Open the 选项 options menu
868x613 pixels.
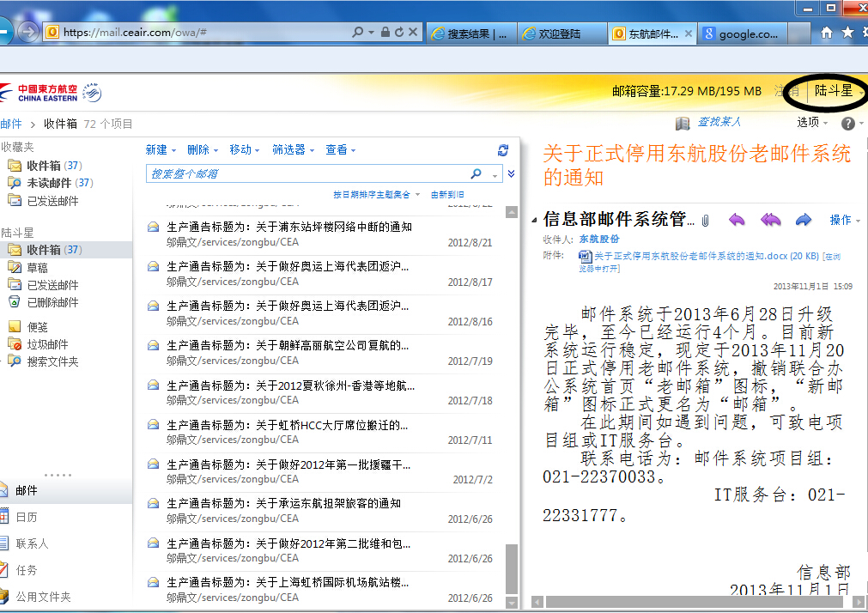point(812,123)
